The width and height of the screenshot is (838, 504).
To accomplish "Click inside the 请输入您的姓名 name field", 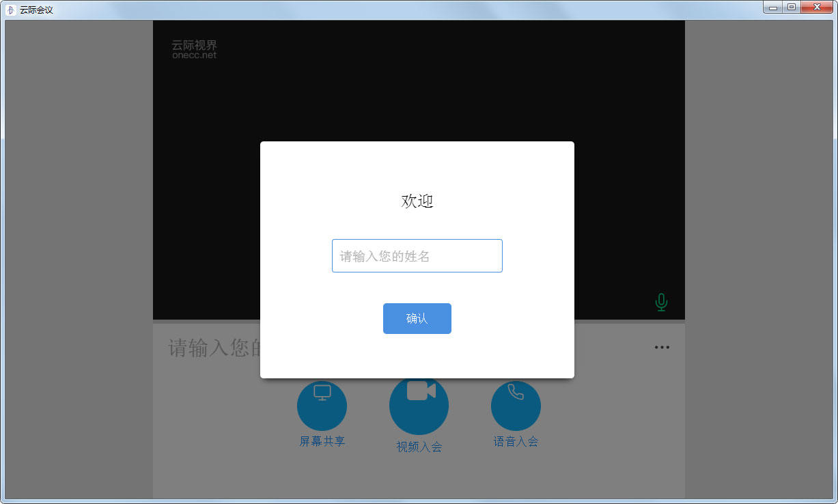I will (417, 255).
